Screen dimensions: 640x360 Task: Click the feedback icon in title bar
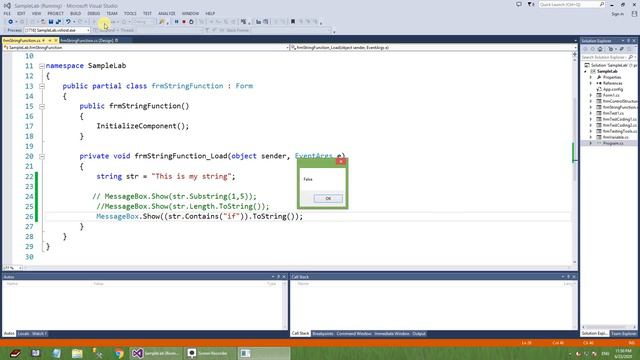(518, 4)
